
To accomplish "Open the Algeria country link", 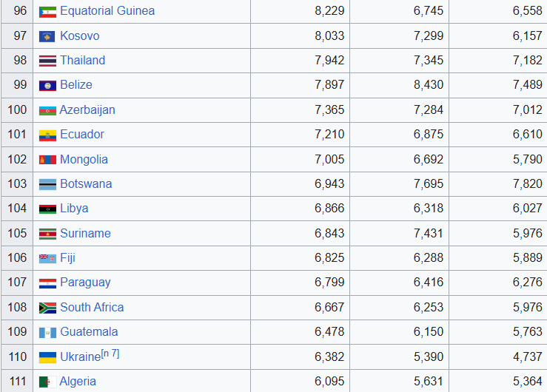I will (78, 382).
